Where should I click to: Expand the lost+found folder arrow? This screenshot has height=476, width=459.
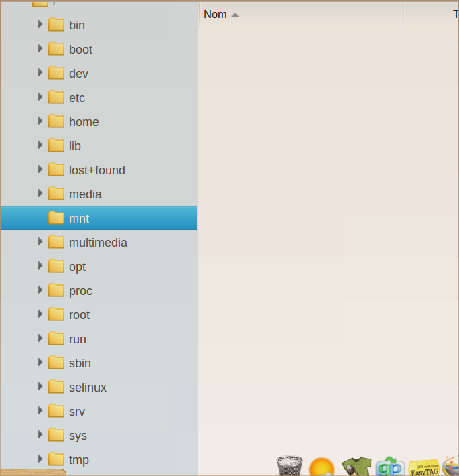pyautogui.click(x=40, y=170)
